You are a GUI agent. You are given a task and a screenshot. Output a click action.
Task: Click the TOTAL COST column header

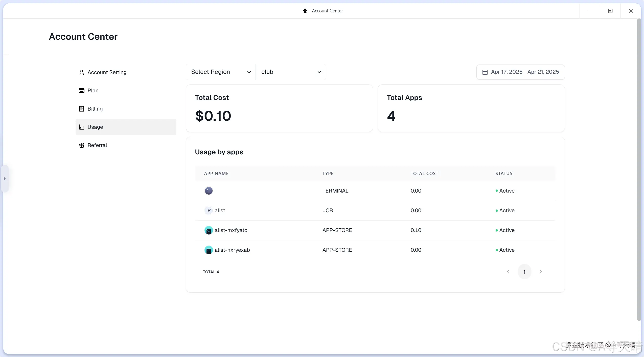click(x=424, y=174)
